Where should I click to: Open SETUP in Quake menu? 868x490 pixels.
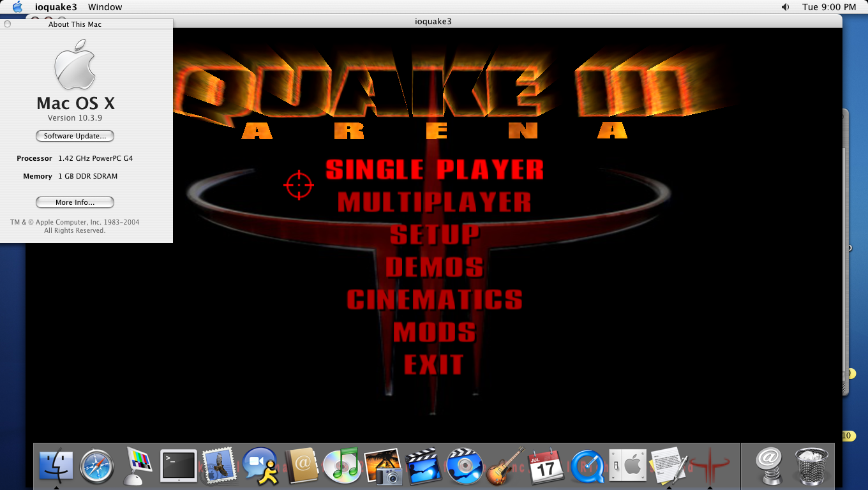click(x=435, y=235)
